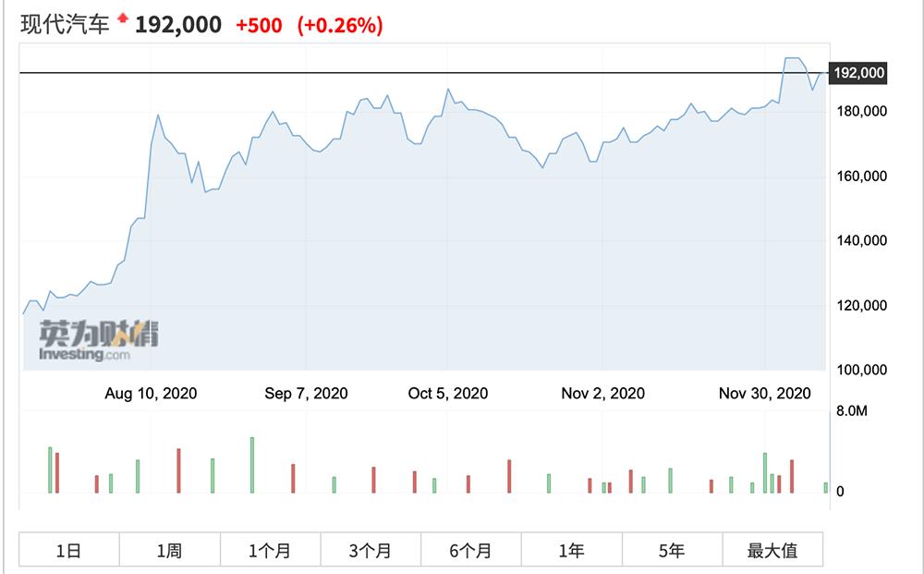Click the red up-arrow icon beside 现代汽车

tap(122, 18)
